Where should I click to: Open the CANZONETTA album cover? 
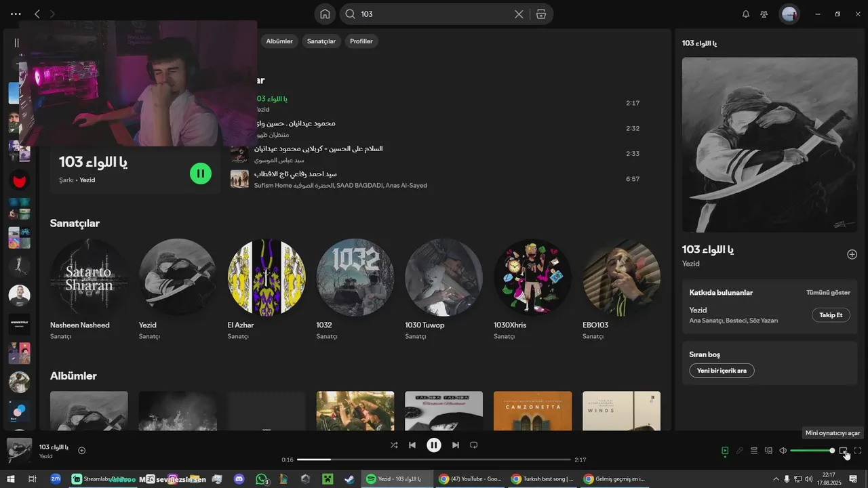(x=532, y=411)
